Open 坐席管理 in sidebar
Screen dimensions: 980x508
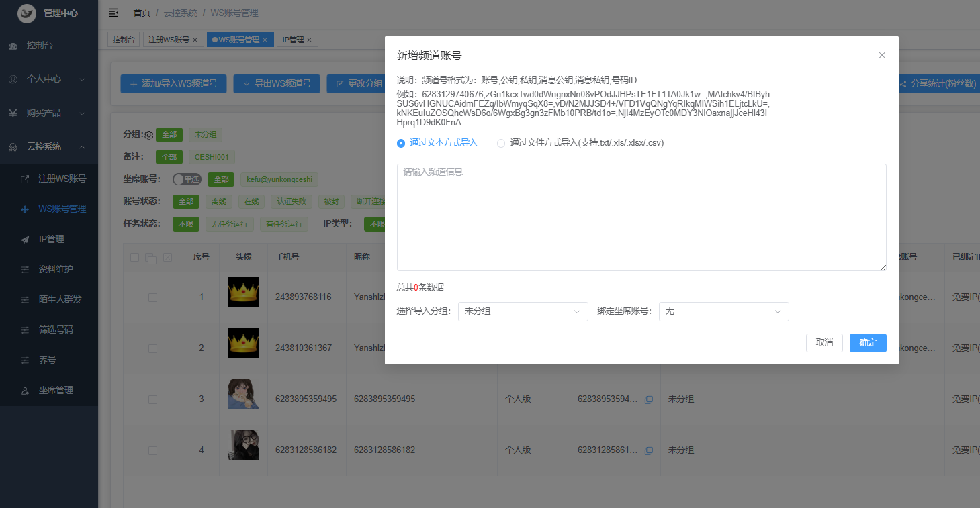point(49,390)
